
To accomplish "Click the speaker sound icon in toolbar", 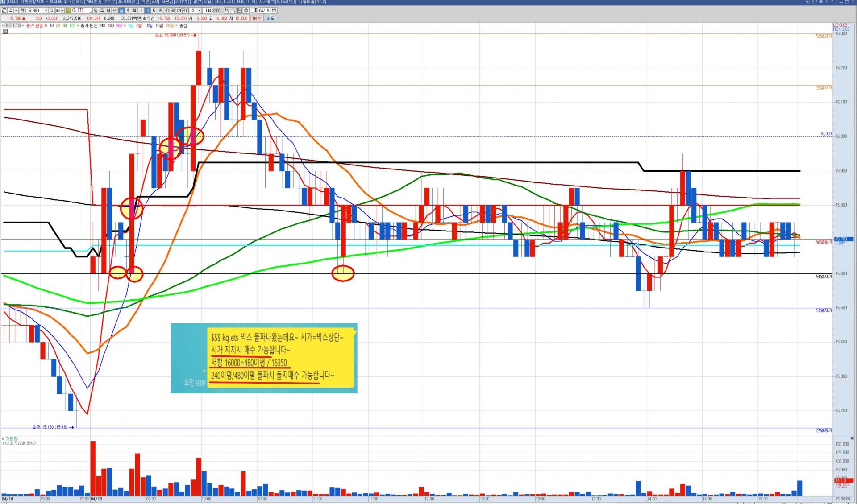I will [x=58, y=11].
